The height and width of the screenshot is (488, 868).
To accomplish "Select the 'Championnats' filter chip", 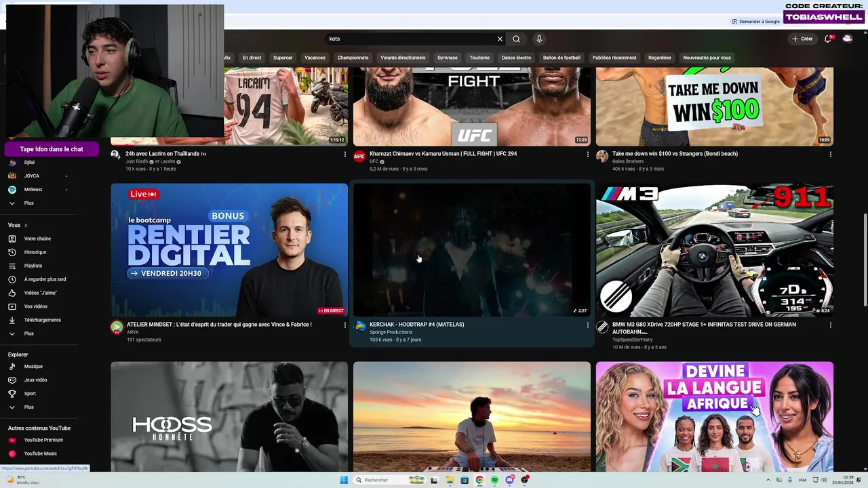I will [353, 58].
